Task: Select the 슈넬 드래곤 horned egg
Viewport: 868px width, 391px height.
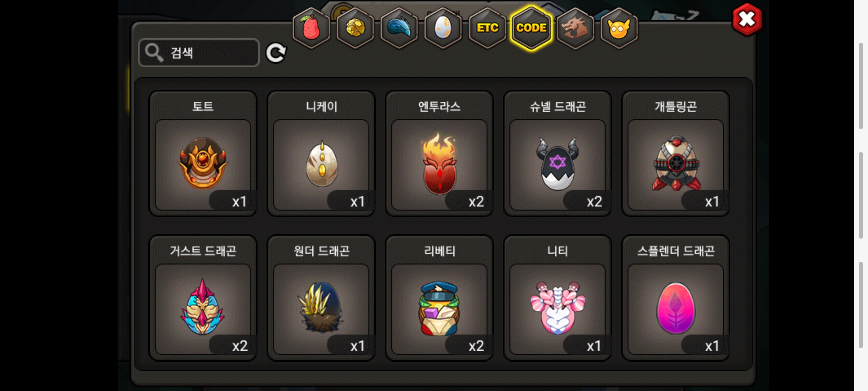Action: coord(557,154)
